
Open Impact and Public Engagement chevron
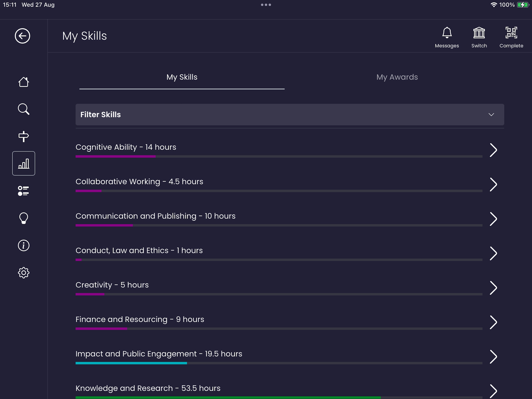[x=493, y=357]
